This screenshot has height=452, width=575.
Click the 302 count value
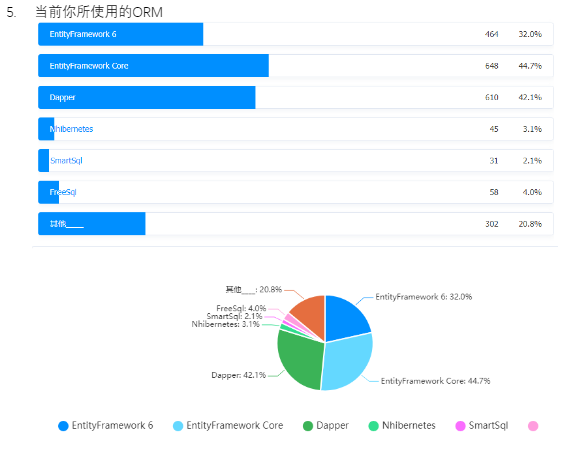click(491, 224)
